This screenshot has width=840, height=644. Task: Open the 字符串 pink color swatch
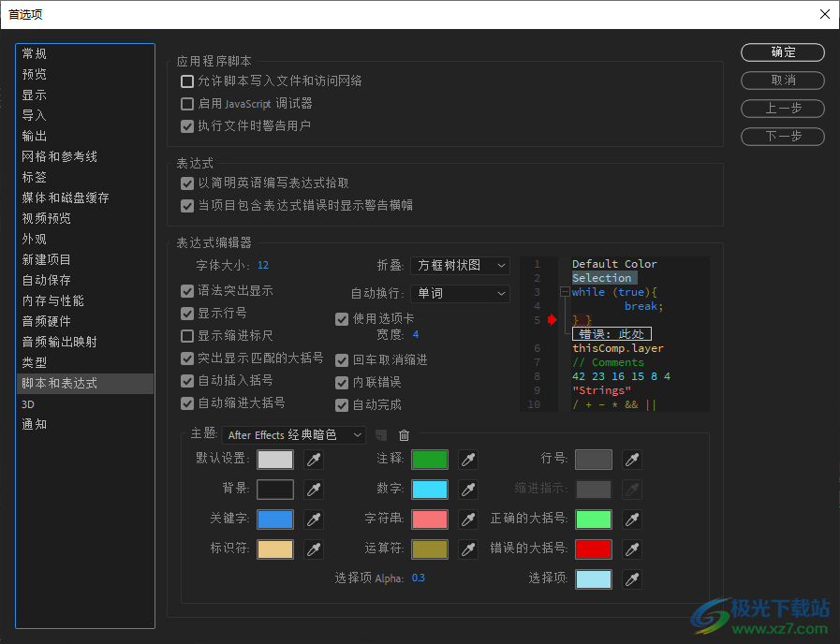430,520
